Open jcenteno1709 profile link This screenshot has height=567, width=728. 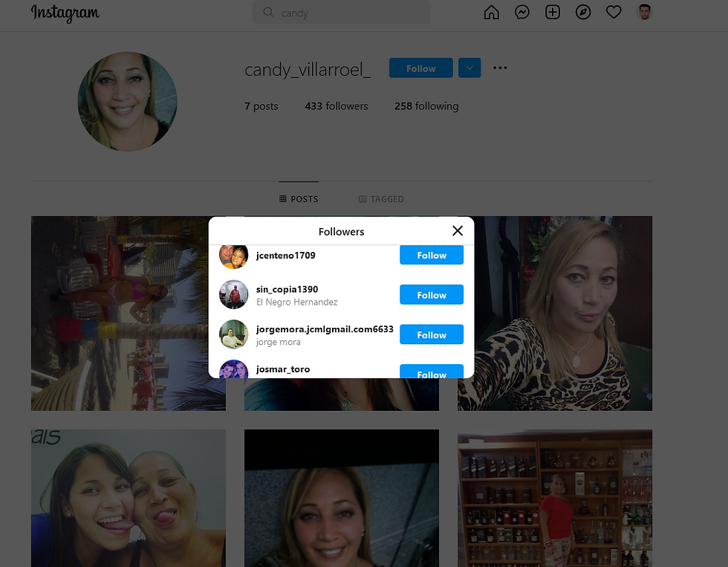(285, 256)
